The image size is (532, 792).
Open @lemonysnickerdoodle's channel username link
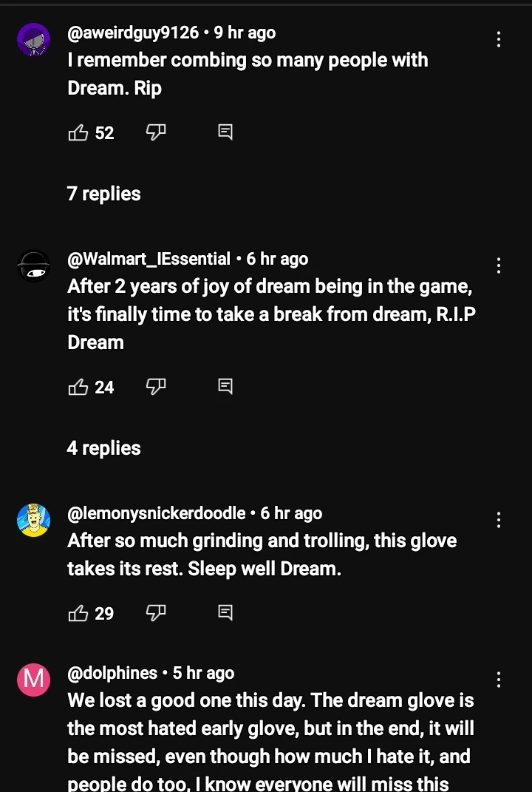(157, 513)
